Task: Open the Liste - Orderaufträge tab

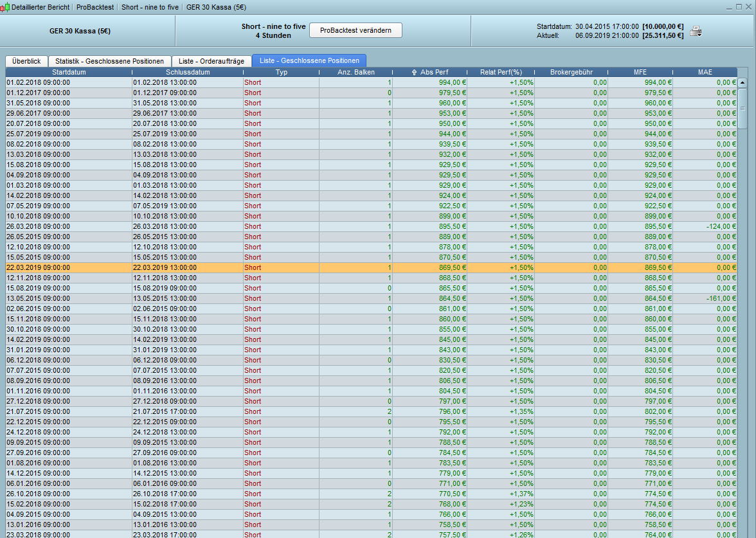Action: pyautogui.click(x=211, y=61)
